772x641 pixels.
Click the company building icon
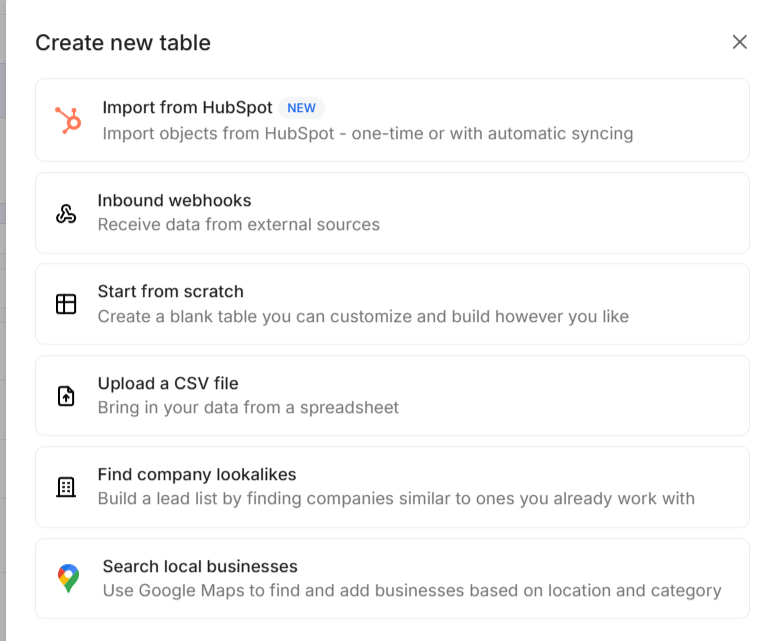(x=66, y=487)
